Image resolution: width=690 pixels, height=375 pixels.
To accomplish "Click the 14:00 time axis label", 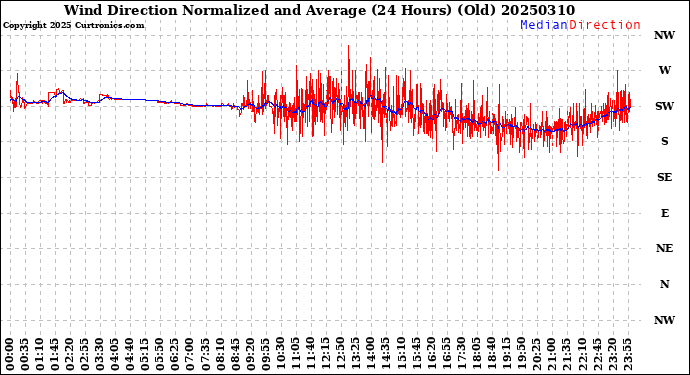I will pos(371,354).
